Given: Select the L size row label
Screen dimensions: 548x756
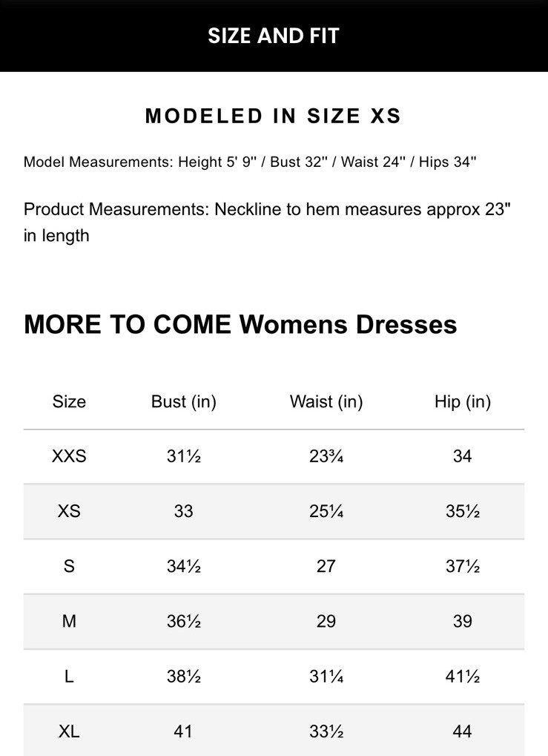Looking at the screenshot, I should [69, 677].
